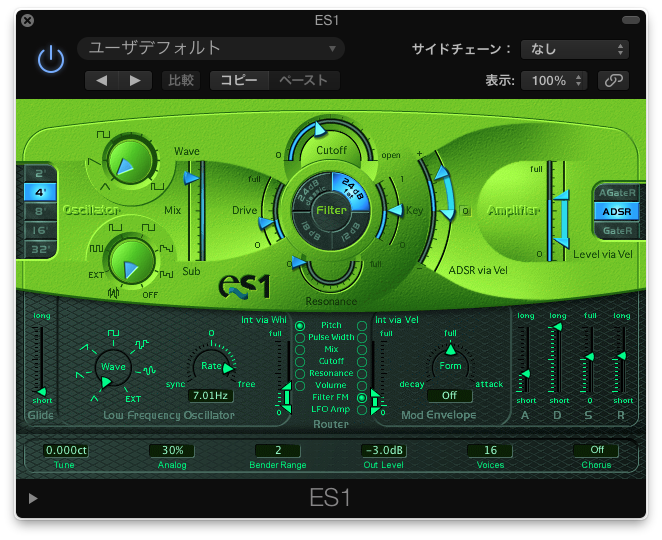
Task: Click the Sustain S slider handle
Action: point(590,357)
